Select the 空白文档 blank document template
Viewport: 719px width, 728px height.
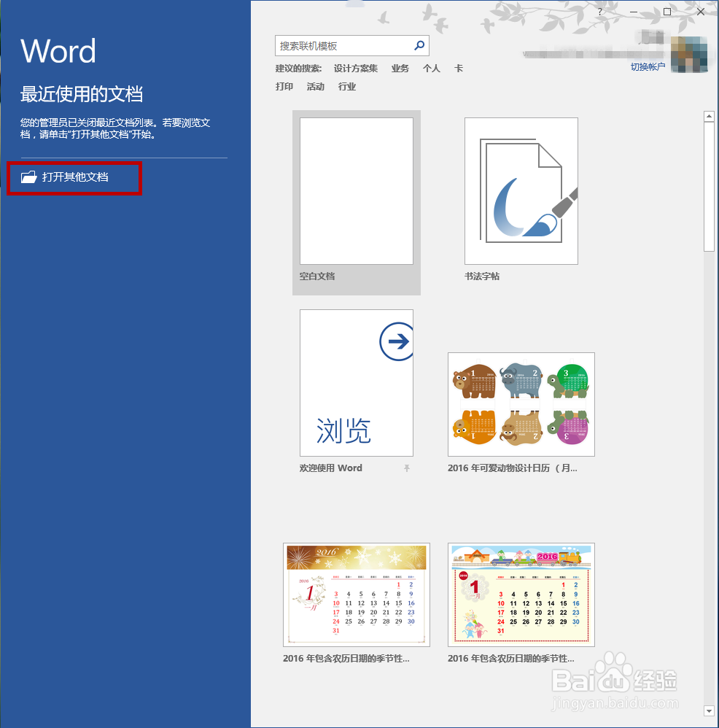[357, 203]
